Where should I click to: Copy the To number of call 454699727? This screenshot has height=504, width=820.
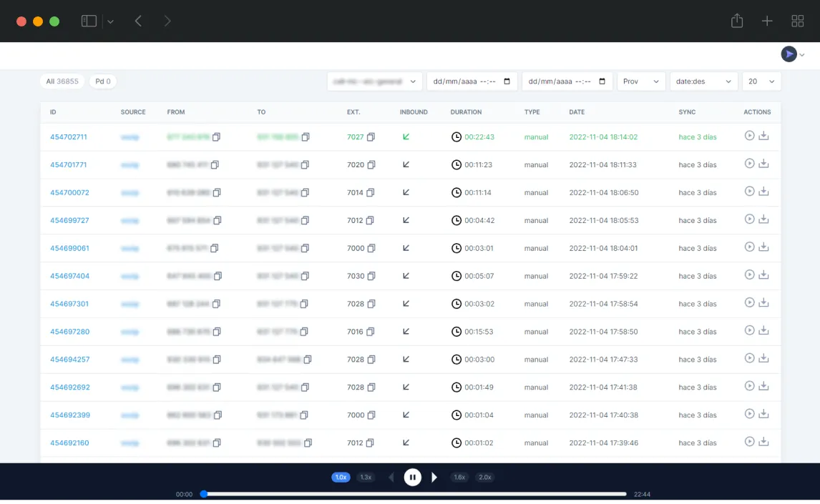305,221
